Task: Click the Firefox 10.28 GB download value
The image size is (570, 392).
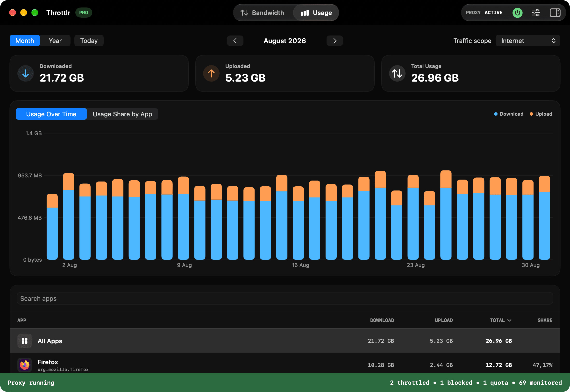Action: (x=381, y=365)
